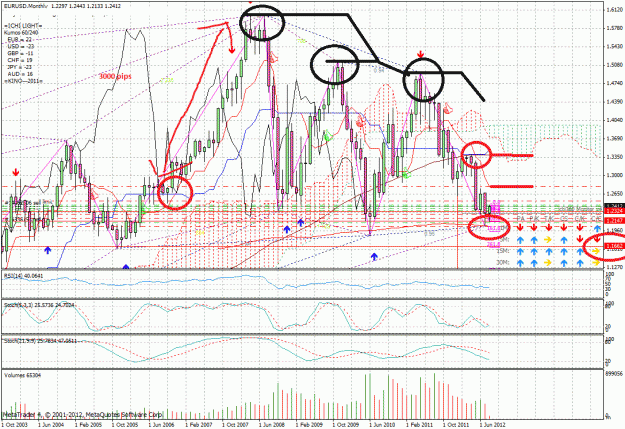Click the PA column header in monitor

(x=520, y=218)
